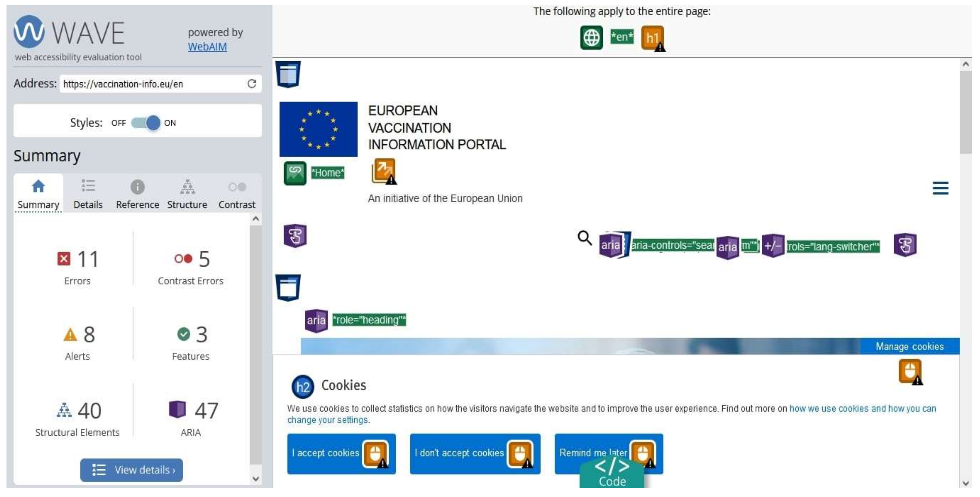Click the Address URL input field
This screenshot has width=980, height=497.
tap(152, 84)
